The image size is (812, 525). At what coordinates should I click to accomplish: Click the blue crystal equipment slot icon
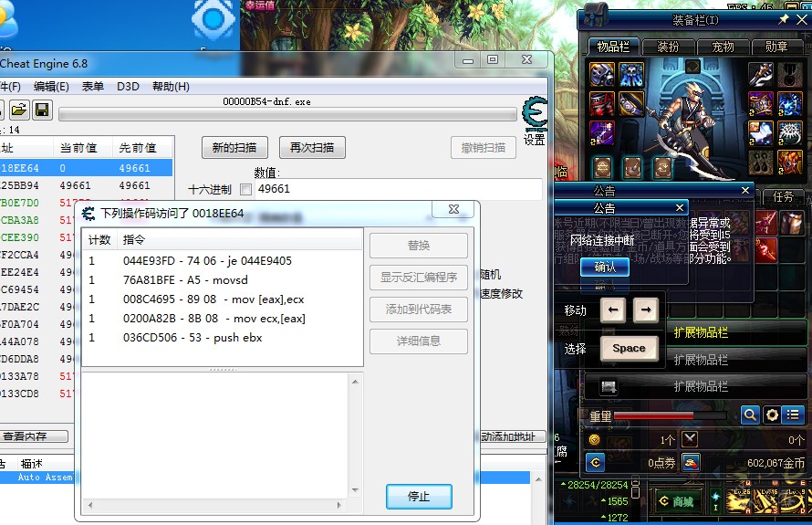tap(790, 104)
